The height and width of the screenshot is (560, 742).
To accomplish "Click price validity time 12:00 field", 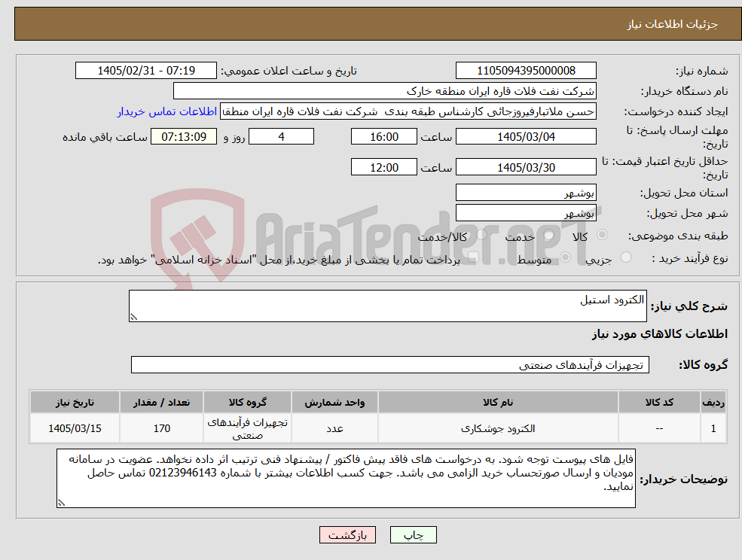I will 383,167.
